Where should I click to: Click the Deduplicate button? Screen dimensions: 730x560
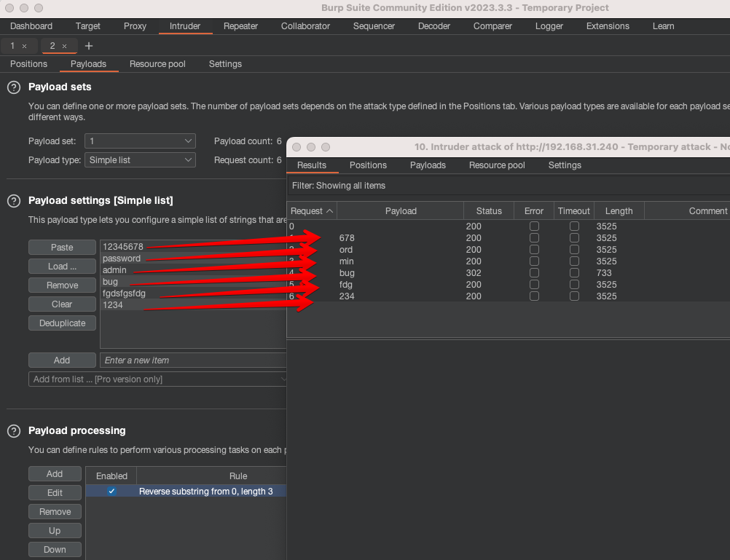coord(62,323)
